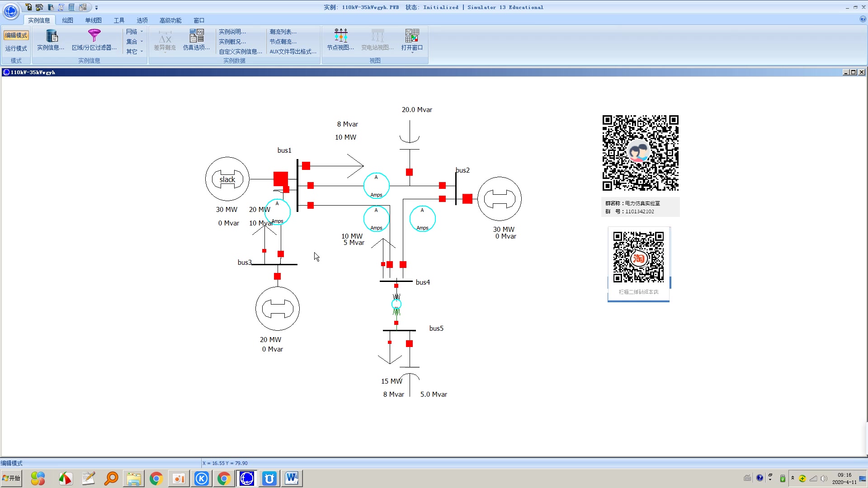Toggle upper line breaker nearest bus2

point(443,186)
